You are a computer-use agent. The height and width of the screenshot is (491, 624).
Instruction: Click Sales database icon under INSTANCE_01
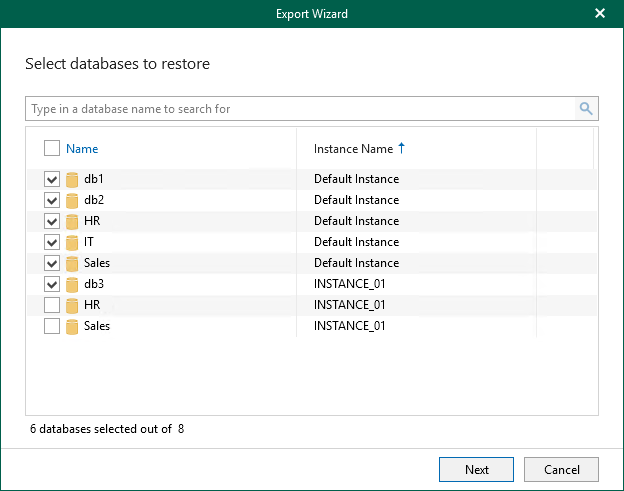[x=72, y=327]
